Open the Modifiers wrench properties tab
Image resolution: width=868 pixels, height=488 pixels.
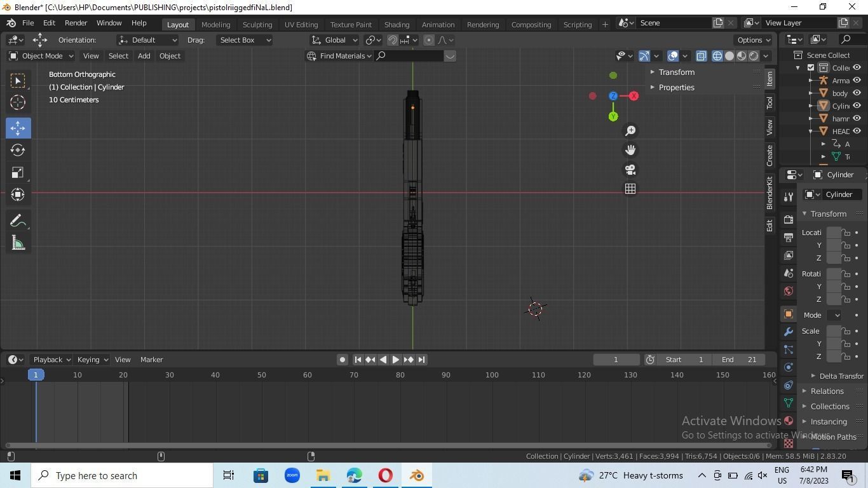coord(789,332)
